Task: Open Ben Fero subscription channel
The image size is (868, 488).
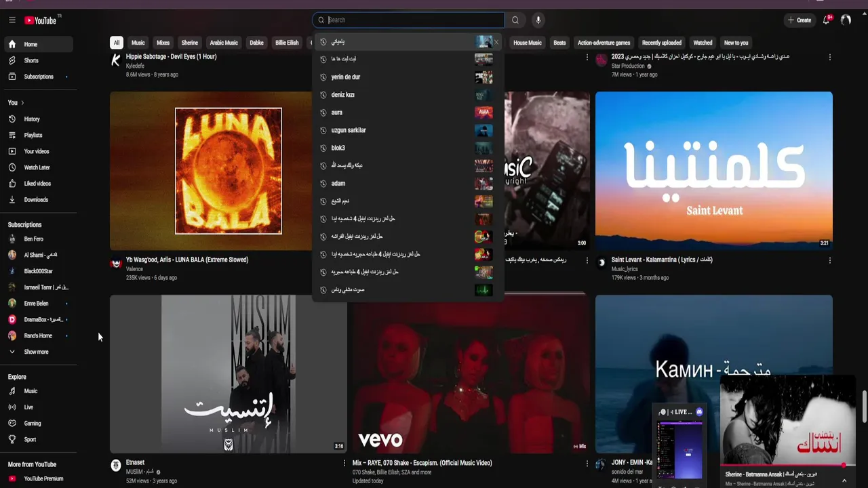Action: point(39,239)
